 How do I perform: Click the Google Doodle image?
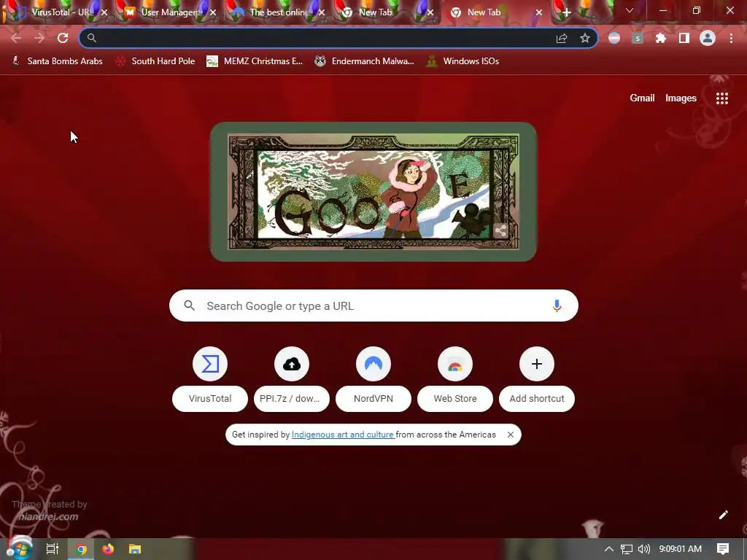point(373,192)
